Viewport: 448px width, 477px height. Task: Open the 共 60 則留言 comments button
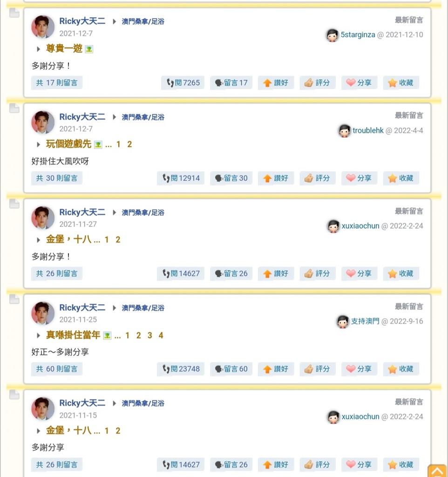[57, 369]
